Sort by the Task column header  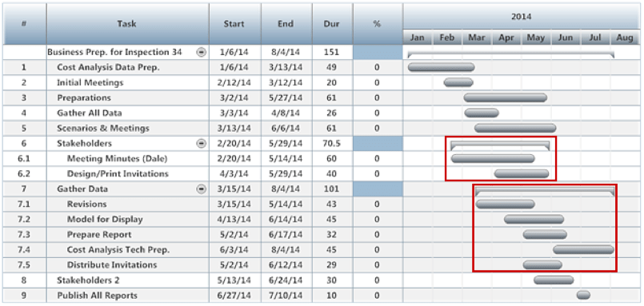[128, 24]
